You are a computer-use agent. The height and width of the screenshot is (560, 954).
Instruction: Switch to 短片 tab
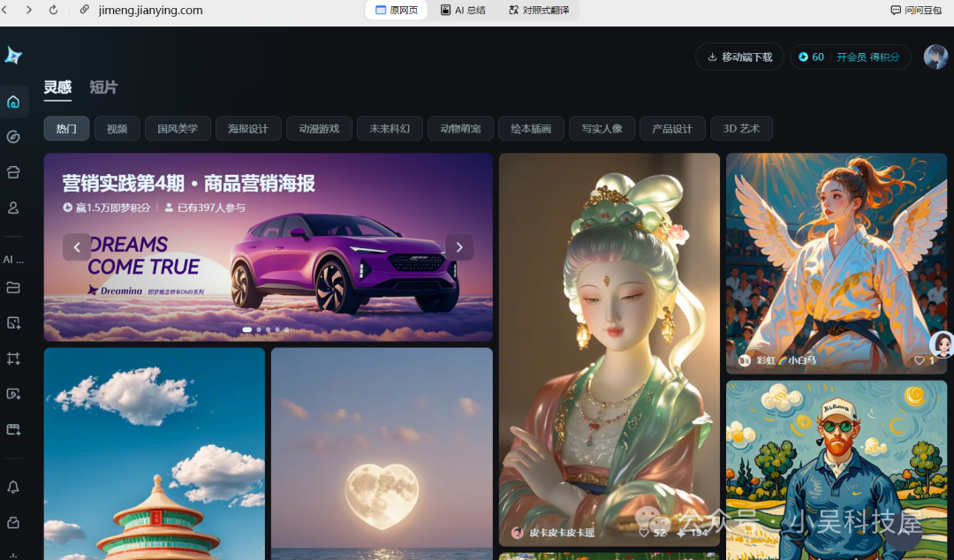(103, 87)
